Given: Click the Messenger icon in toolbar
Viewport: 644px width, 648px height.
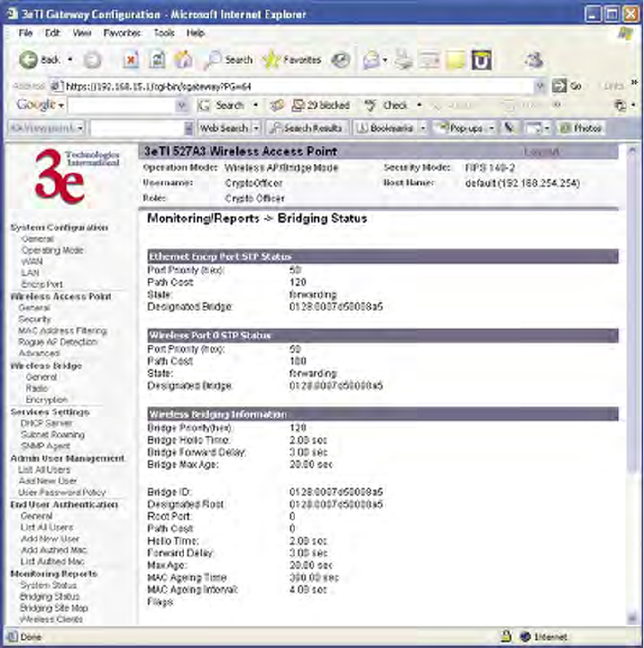Looking at the screenshot, I should coord(533,61).
